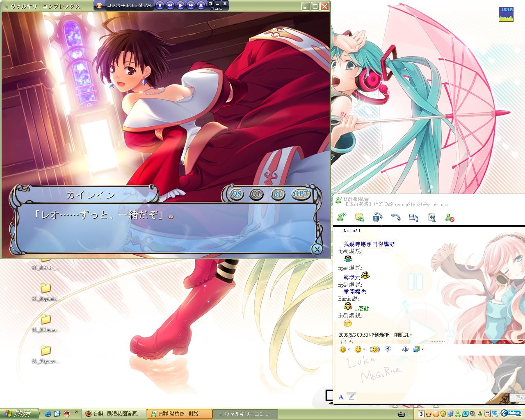Click the eject button in mini player
The image size is (525, 420).
pyautogui.click(x=201, y=5)
